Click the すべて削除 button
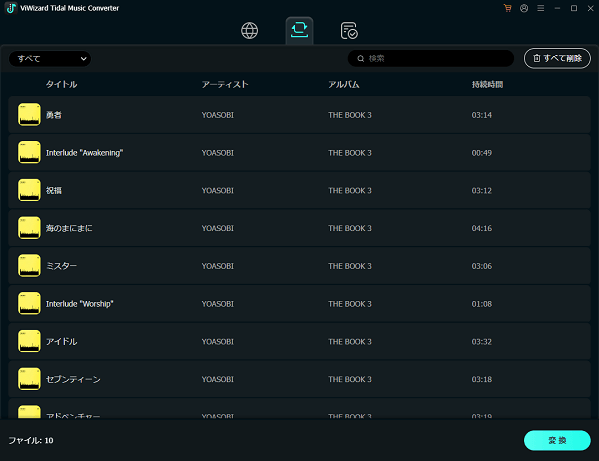The image size is (599, 461). [557, 58]
